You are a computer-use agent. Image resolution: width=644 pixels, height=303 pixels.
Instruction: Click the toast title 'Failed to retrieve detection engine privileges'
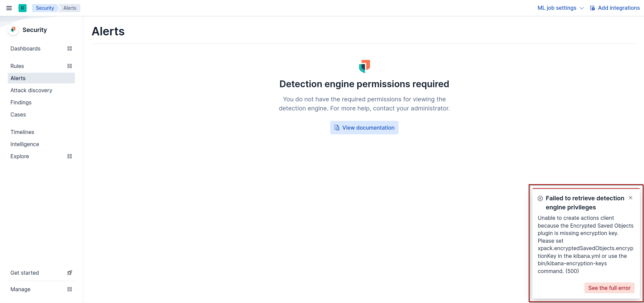point(585,203)
